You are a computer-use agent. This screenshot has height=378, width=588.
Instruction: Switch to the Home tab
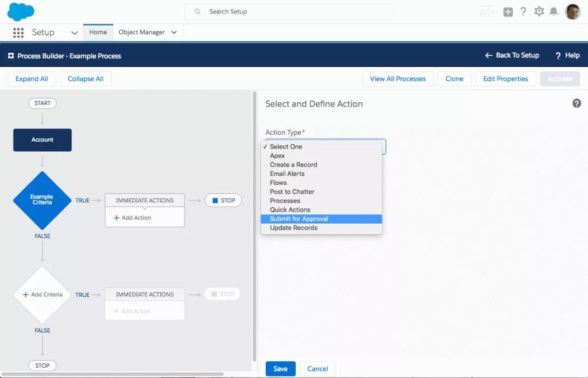tap(98, 32)
